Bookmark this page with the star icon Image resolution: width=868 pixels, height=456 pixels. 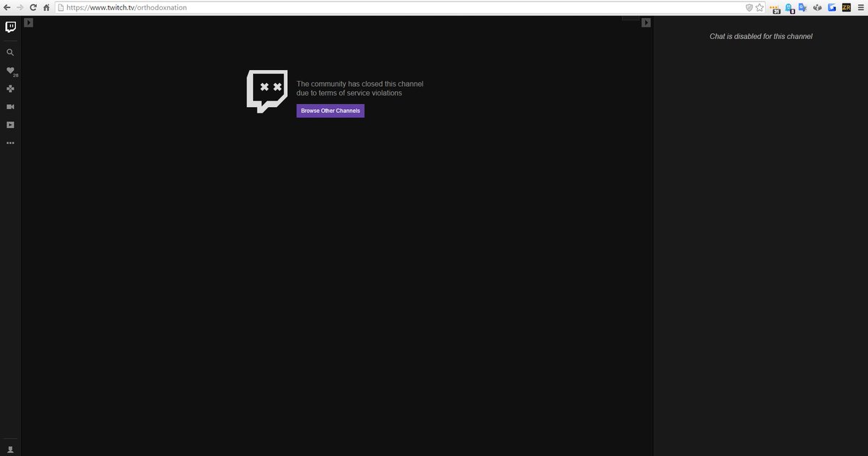(759, 7)
